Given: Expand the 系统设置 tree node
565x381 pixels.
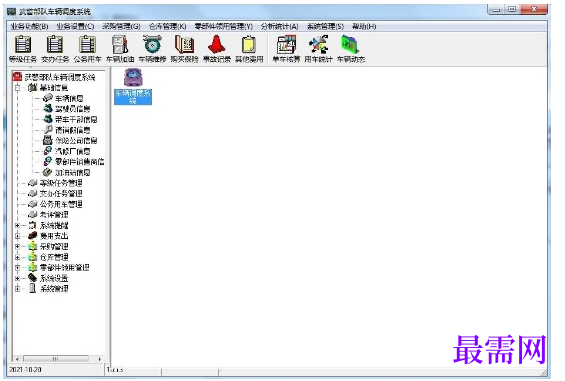Looking at the screenshot, I should pos(17,278).
